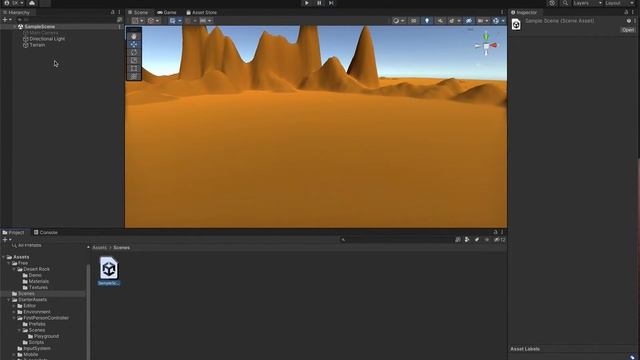Select the Rect tool in Scene overlay

coord(134,68)
